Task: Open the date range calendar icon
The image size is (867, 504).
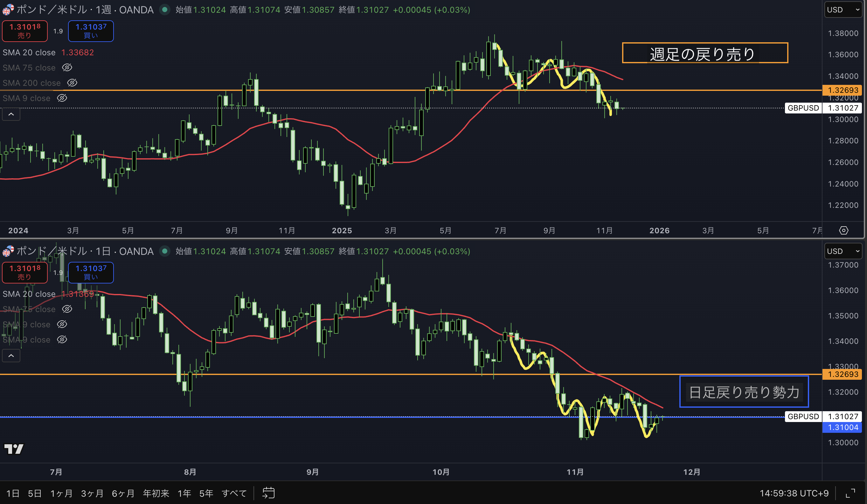Action: pos(268,493)
